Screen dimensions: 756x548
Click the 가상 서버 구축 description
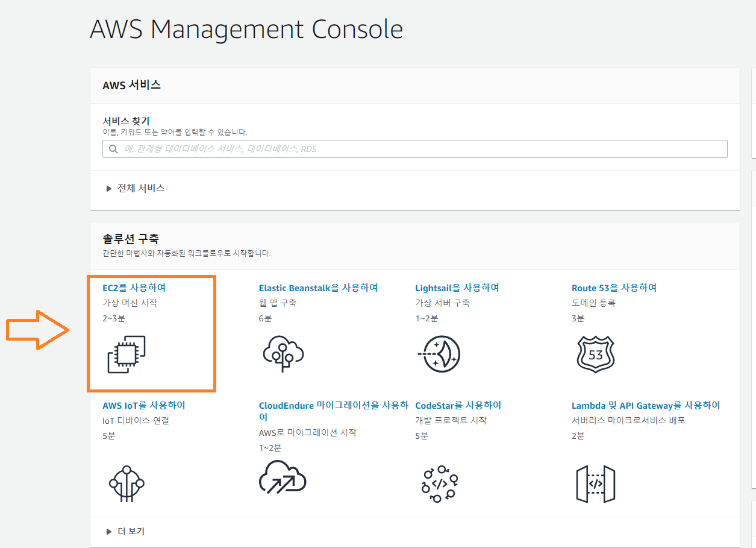(443, 303)
